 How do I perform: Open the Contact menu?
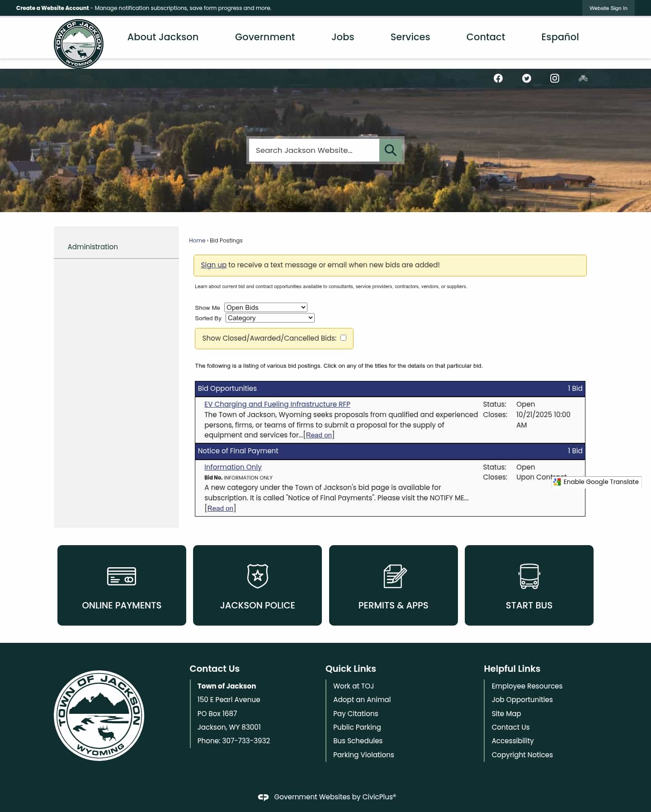tap(486, 37)
